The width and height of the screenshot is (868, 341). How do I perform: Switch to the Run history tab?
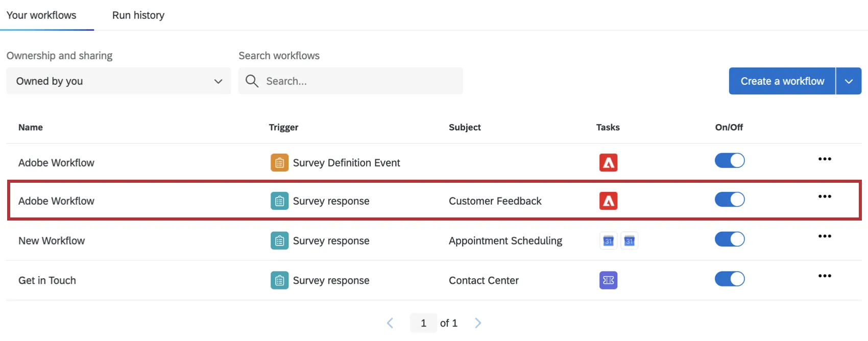click(138, 15)
